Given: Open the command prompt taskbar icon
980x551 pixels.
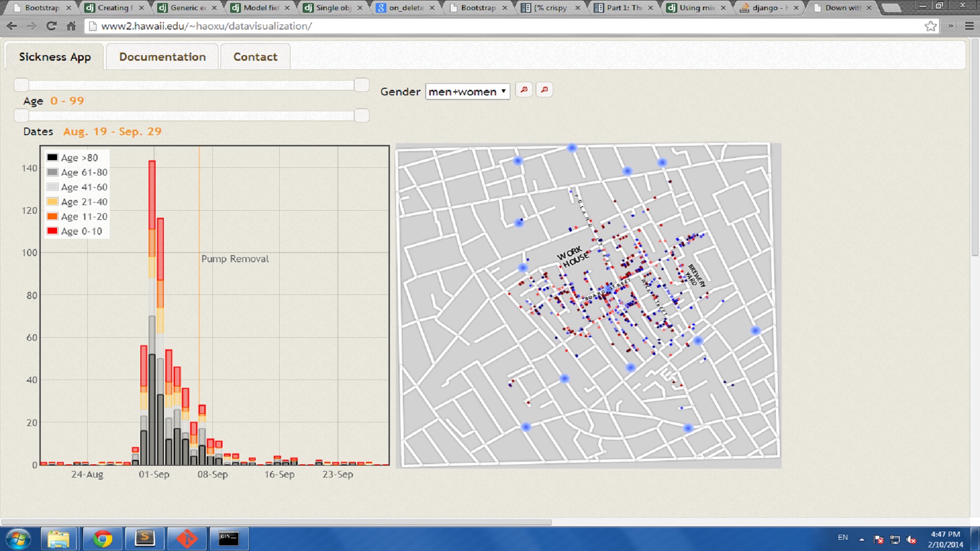Looking at the screenshot, I should point(229,539).
